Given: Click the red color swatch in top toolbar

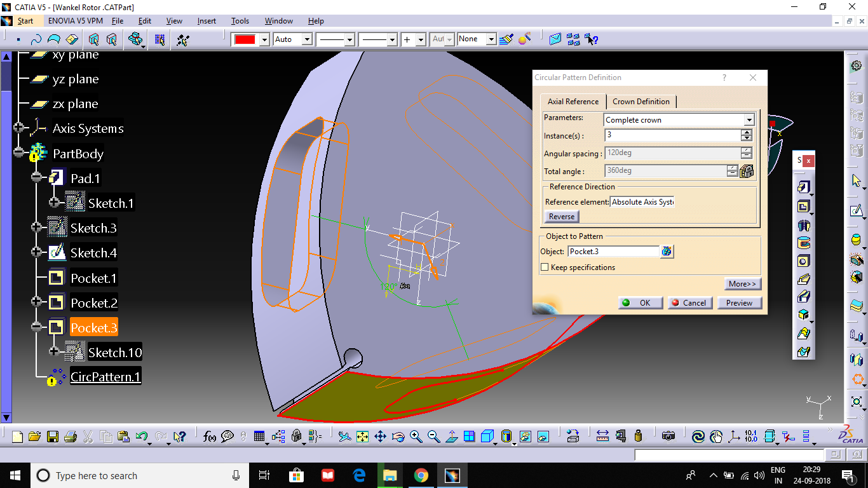Looking at the screenshot, I should [x=245, y=39].
